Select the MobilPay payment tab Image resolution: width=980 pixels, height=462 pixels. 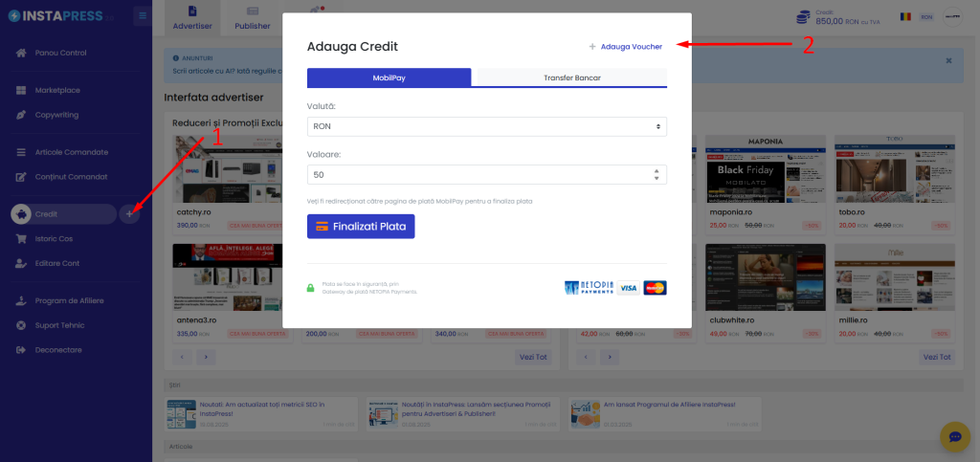pos(389,77)
